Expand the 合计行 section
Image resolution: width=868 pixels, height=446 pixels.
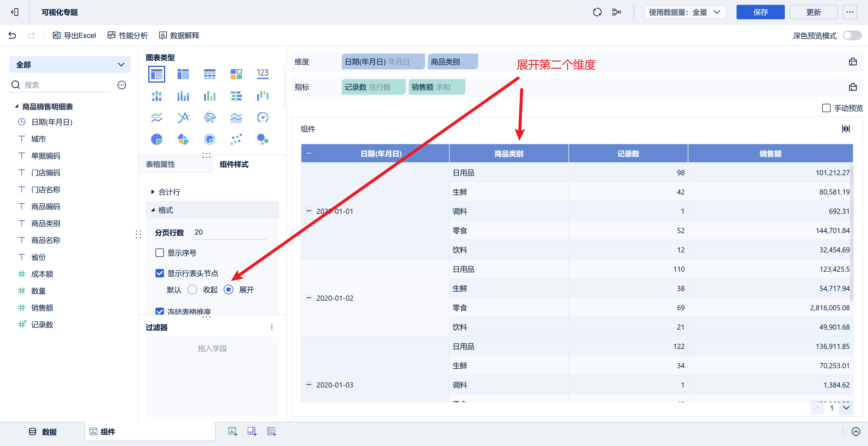[x=169, y=192]
